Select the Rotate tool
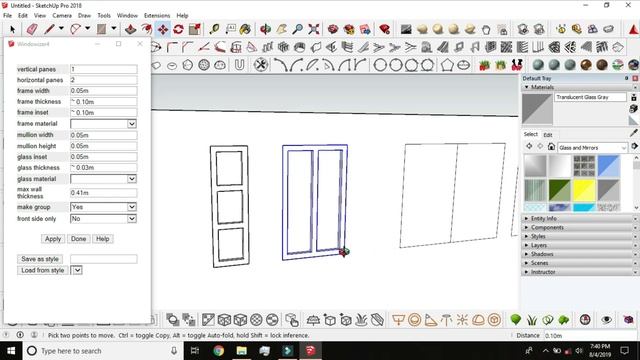 point(178,29)
